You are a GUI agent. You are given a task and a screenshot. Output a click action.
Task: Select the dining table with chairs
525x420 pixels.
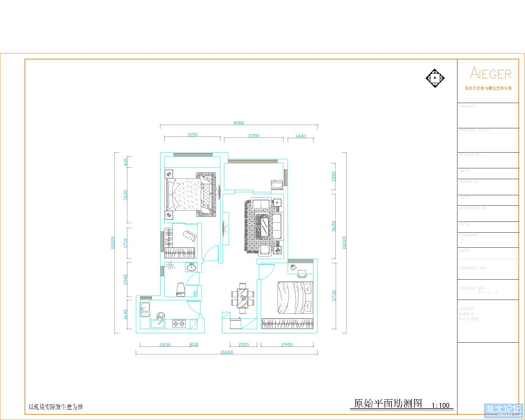[243, 298]
